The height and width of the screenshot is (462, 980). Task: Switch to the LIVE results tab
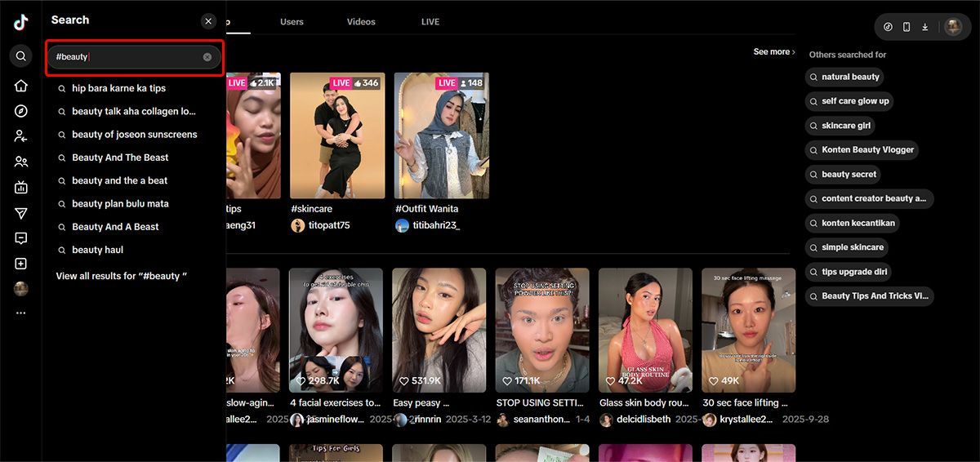coord(430,22)
